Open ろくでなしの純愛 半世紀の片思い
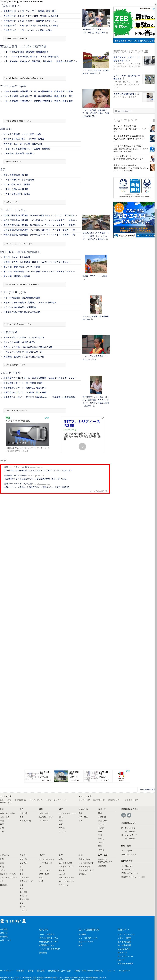Screen dimensions: 157x980 click(x=20, y=342)
